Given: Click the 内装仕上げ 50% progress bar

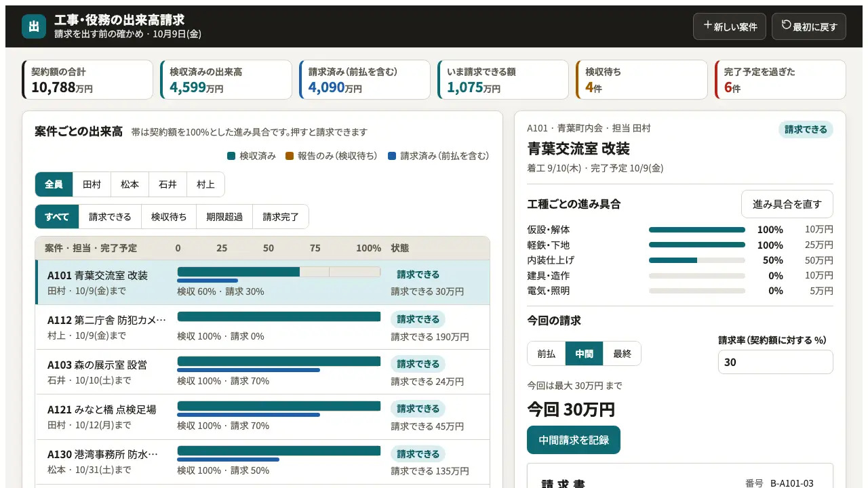Looking at the screenshot, I should 697,260.
